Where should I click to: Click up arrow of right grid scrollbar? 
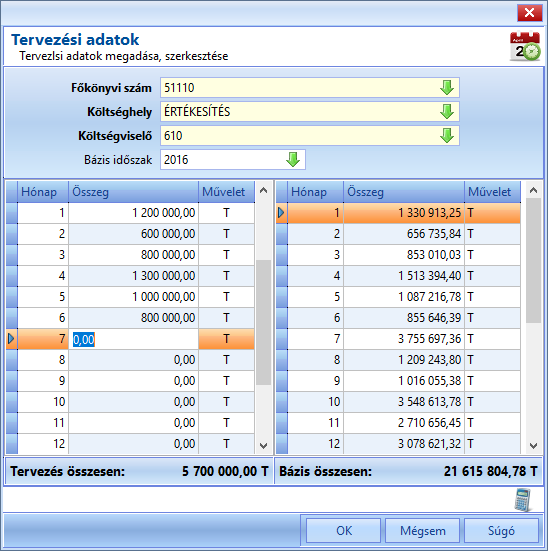click(x=533, y=190)
